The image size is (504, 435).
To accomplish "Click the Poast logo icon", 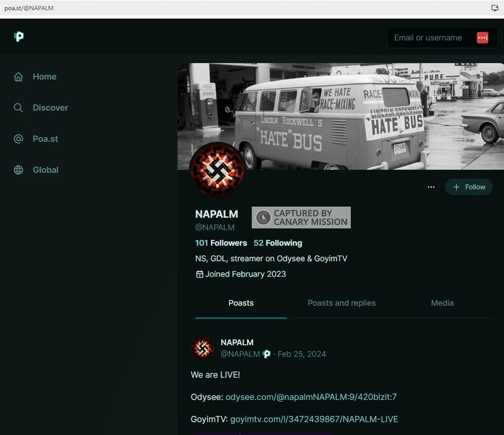I will pos(19,37).
